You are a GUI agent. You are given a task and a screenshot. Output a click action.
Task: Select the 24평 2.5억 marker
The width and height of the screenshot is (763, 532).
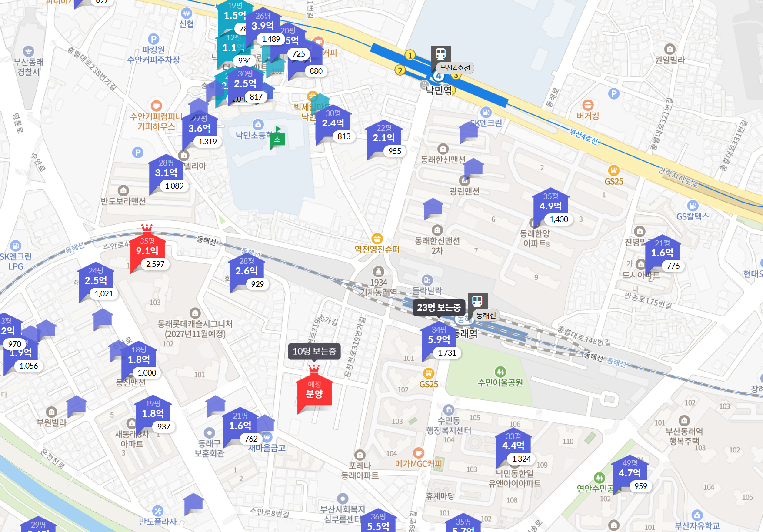(x=96, y=280)
